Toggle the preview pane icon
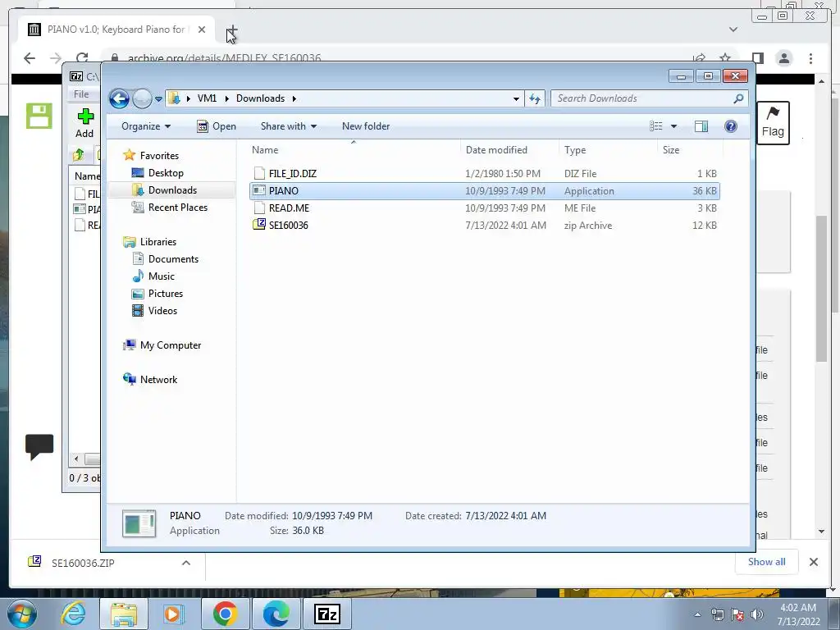The height and width of the screenshot is (630, 840). pyautogui.click(x=701, y=126)
